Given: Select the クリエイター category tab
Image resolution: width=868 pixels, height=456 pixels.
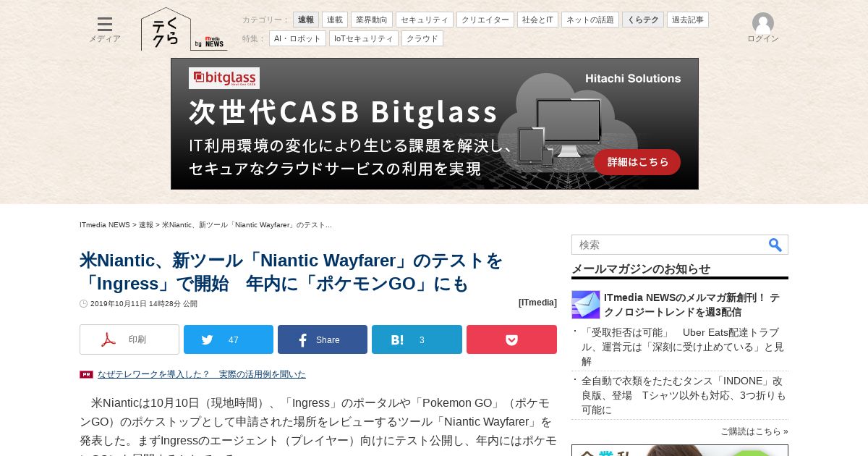Looking at the screenshot, I should coord(485,20).
